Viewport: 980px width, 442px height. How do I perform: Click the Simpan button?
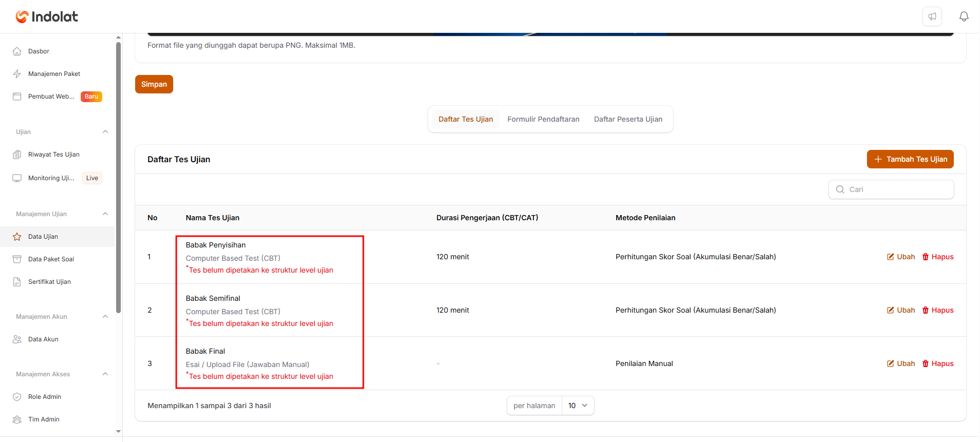(154, 84)
